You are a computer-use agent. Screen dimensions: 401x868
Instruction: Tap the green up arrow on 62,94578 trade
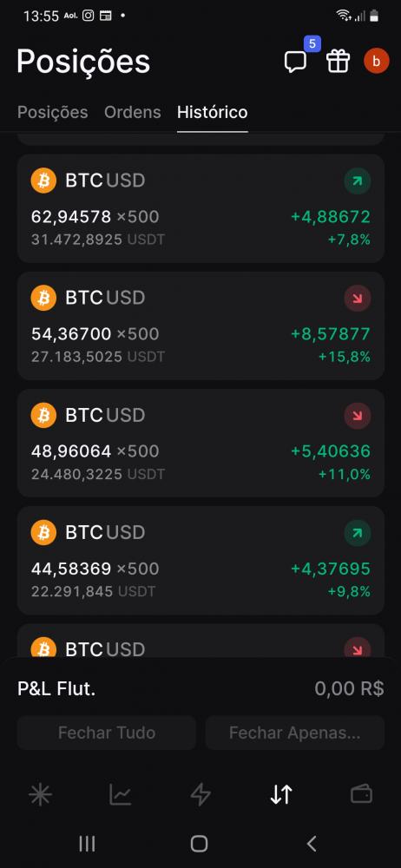[x=358, y=181]
